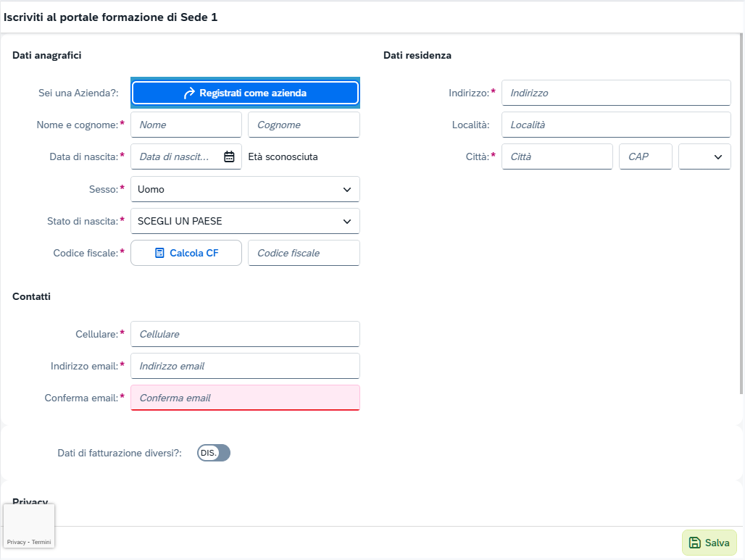The width and height of the screenshot is (745, 560).
Task: Open the reCAPTCHA Privacy link
Action: tap(16, 542)
